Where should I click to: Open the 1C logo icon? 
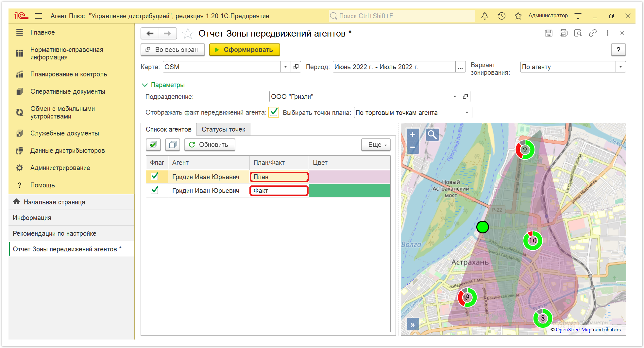(21, 16)
